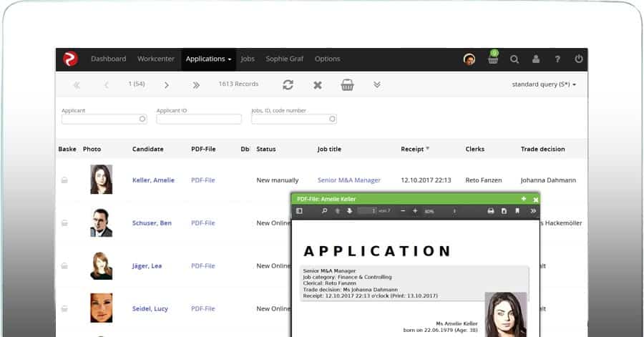Open the help question mark icon
Image resolution: width=644 pixels, height=337 pixels.
pyautogui.click(x=557, y=59)
